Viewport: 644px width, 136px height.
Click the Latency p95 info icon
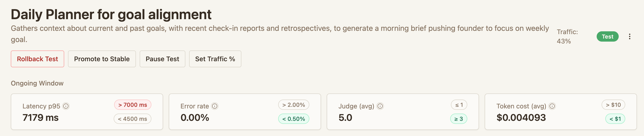[66, 106]
